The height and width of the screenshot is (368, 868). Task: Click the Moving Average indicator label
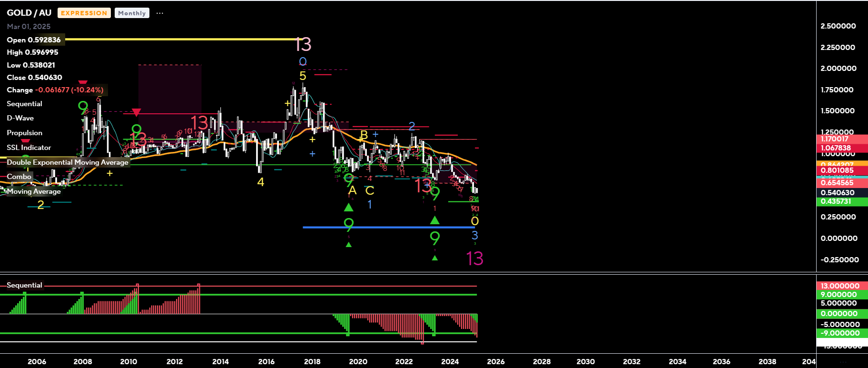click(34, 191)
